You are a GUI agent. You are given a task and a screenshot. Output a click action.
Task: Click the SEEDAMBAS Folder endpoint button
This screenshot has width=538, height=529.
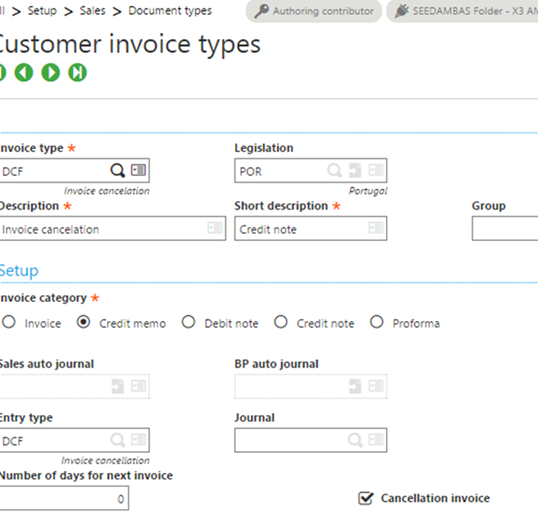463,11
